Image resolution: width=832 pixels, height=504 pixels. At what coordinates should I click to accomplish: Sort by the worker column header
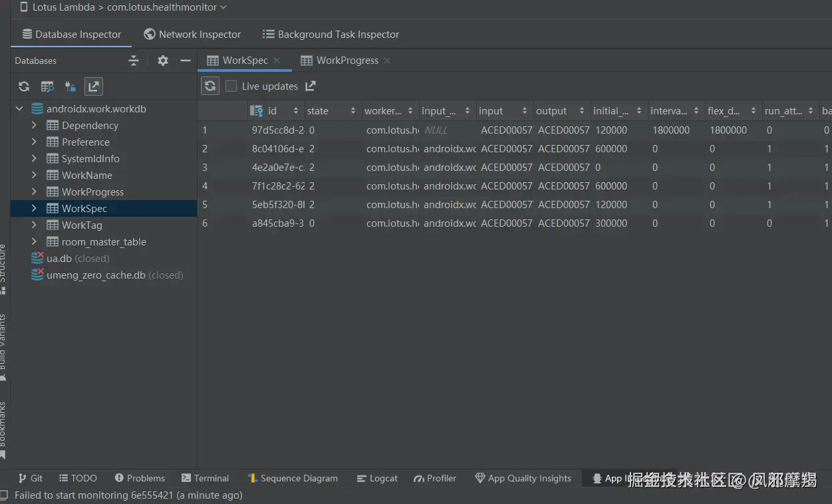click(x=390, y=111)
